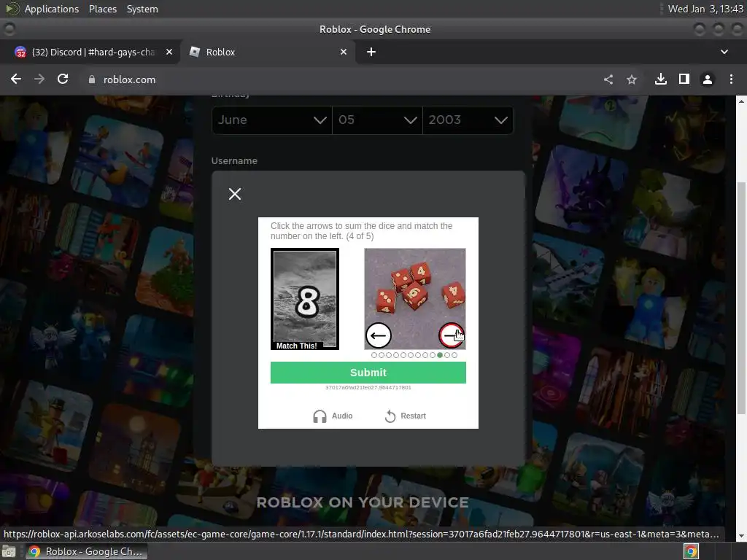This screenshot has width=747, height=560.
Task: Reload the Roblox page
Action: click(63, 79)
